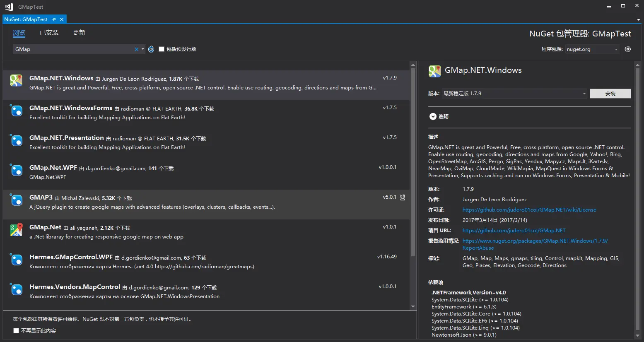Open the search box history dropdown
The height and width of the screenshot is (342, 644).
[x=143, y=49]
